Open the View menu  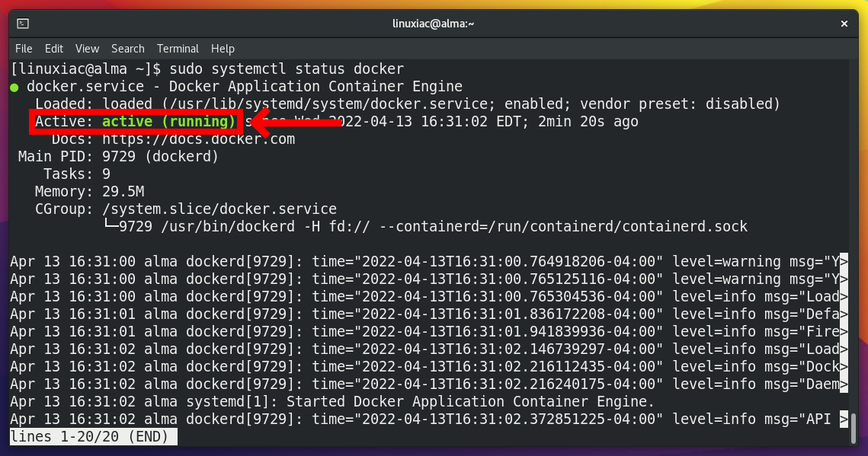(87, 49)
